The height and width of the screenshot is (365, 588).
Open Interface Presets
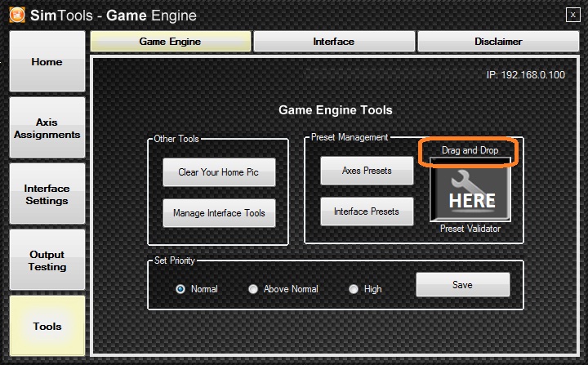point(367,211)
